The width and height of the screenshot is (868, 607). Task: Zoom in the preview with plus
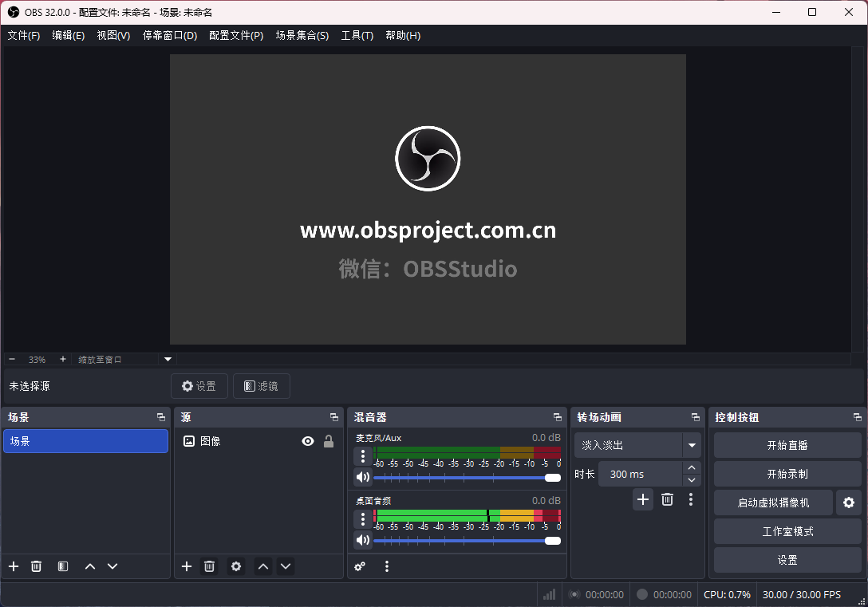point(63,359)
